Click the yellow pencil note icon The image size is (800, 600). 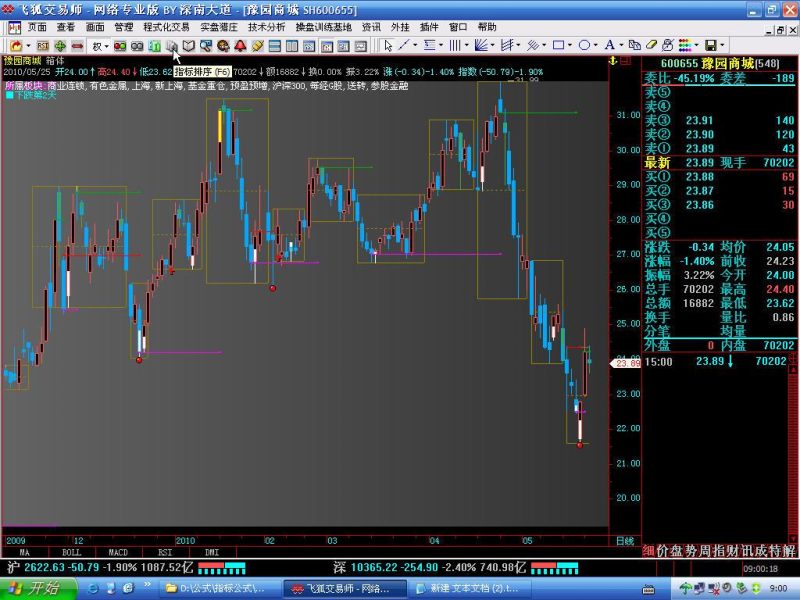click(258, 46)
